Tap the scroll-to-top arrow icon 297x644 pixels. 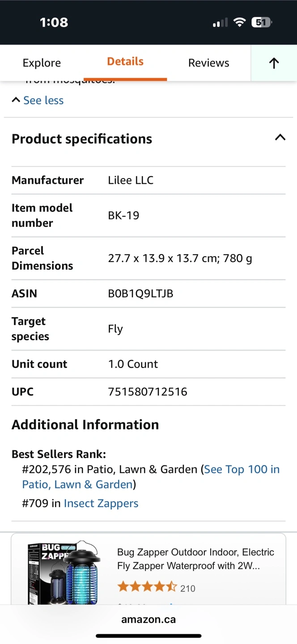click(x=274, y=63)
